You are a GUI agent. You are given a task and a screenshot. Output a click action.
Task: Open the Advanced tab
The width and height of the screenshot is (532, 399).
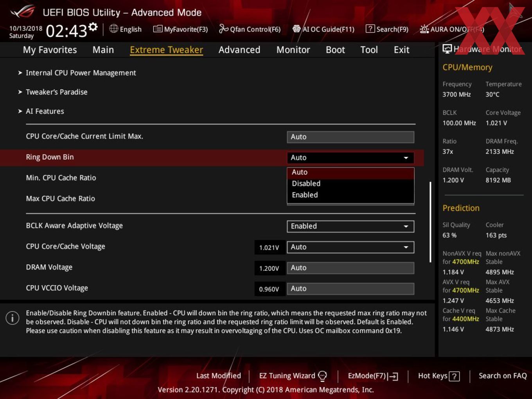click(x=239, y=50)
